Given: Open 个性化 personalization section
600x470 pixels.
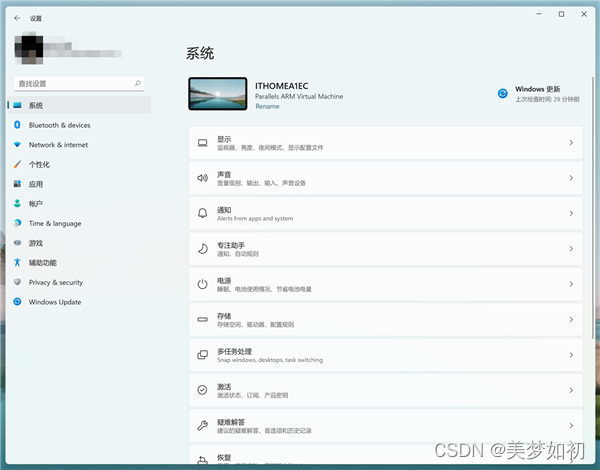Looking at the screenshot, I should coord(39,165).
